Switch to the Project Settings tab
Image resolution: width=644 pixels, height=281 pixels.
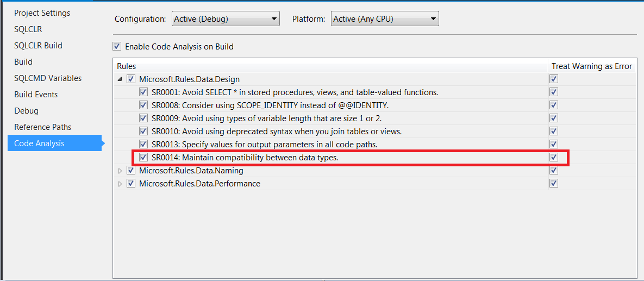[42, 13]
